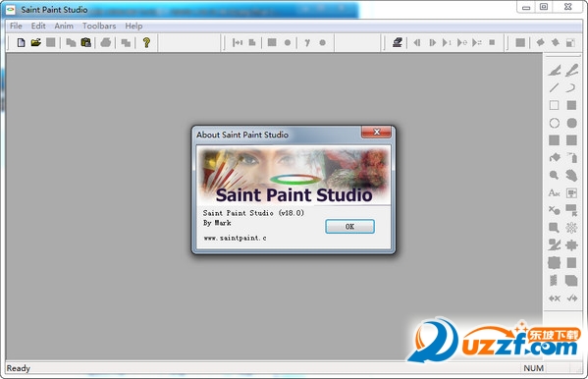The image size is (588, 379).
Task: Open the Toolbars menu
Action: (99, 26)
